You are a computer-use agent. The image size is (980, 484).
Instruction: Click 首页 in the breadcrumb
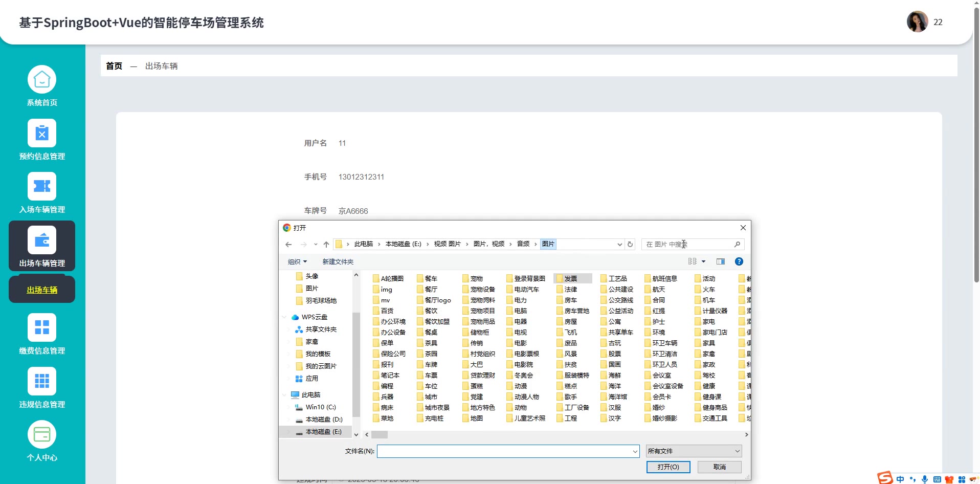(114, 66)
